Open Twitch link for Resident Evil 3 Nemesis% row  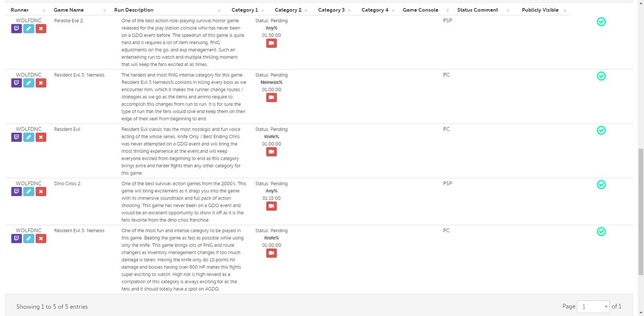point(17,83)
